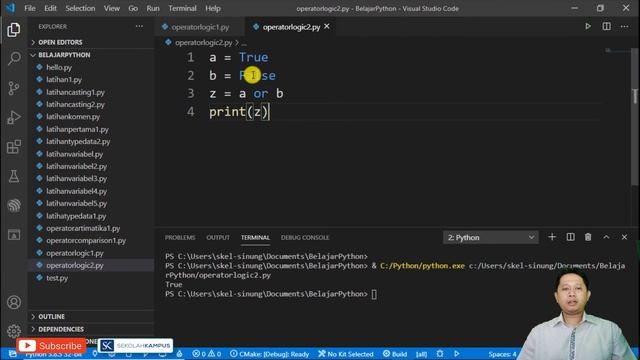Open the Search view in activity bar
The height and width of the screenshot is (360, 640).
[x=13, y=59]
